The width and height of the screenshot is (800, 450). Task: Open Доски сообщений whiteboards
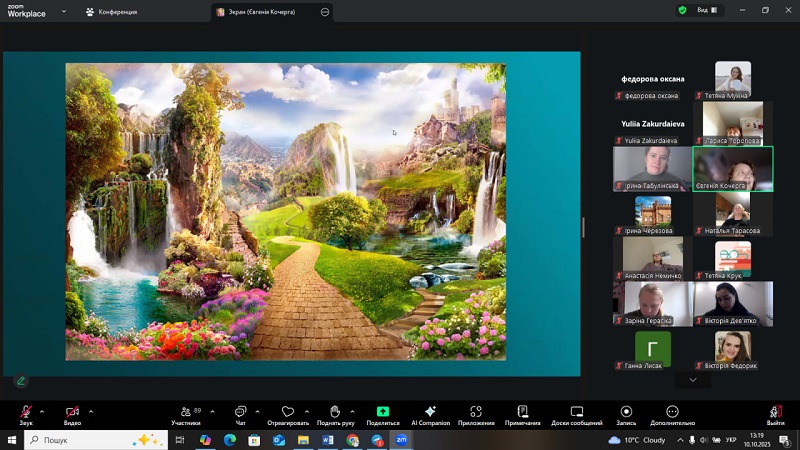click(577, 411)
